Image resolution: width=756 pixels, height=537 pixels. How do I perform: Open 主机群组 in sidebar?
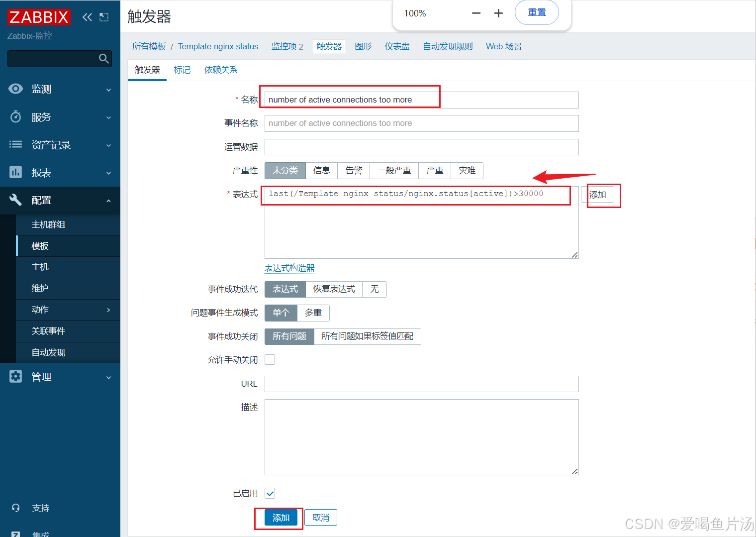point(68,224)
